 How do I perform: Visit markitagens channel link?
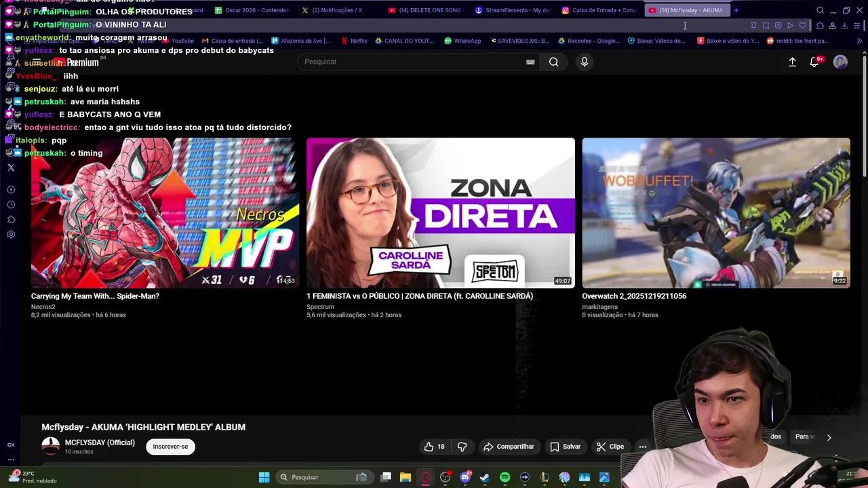599,306
